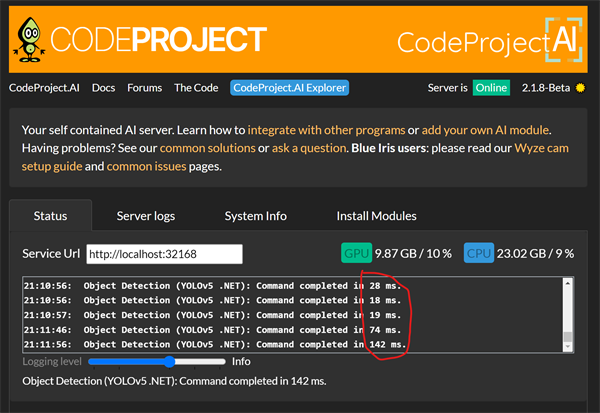The image size is (600, 413).
Task: Open the CodeProject.AI nav link
Action: (44, 88)
